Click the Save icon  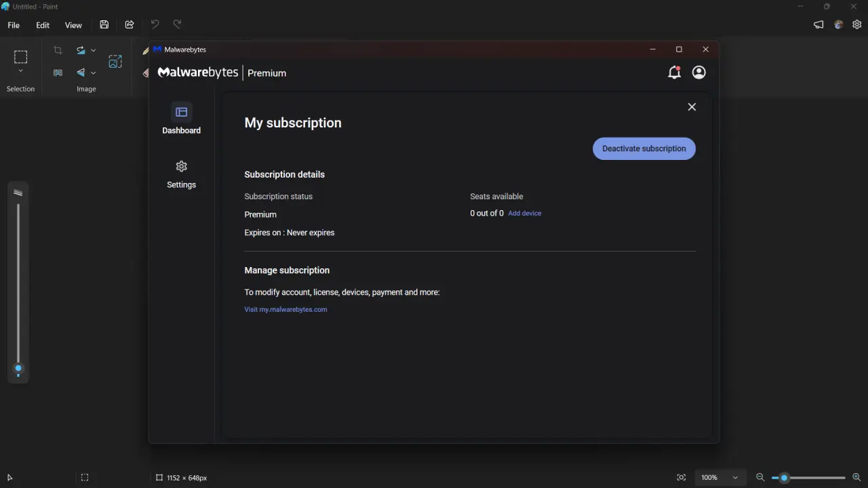[x=104, y=24]
